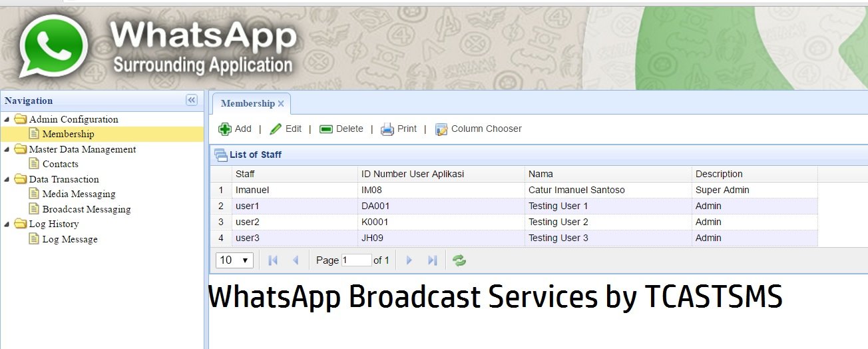
Task: Click the Add button label
Action: tap(243, 129)
